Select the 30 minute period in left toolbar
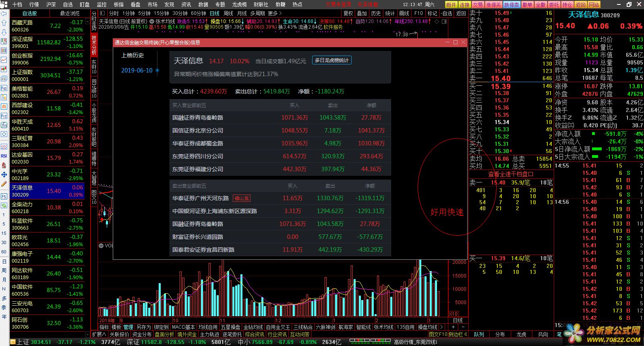The height and width of the screenshot is (346, 644). (x=4, y=242)
